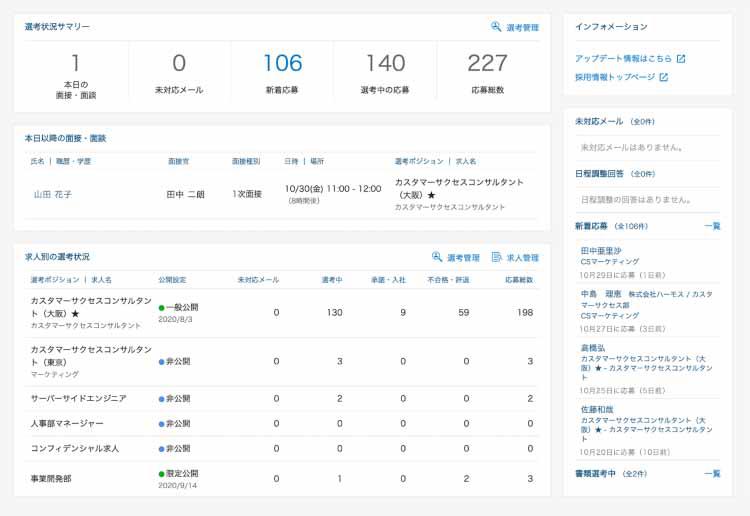The height and width of the screenshot is (516, 750).
Task: Open 求人管理 link
Action: click(522, 258)
